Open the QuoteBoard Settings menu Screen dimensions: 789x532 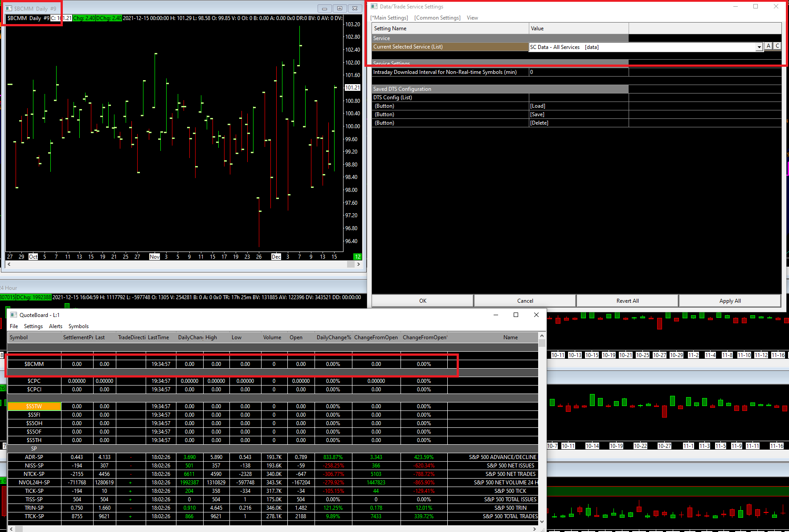tap(33, 326)
